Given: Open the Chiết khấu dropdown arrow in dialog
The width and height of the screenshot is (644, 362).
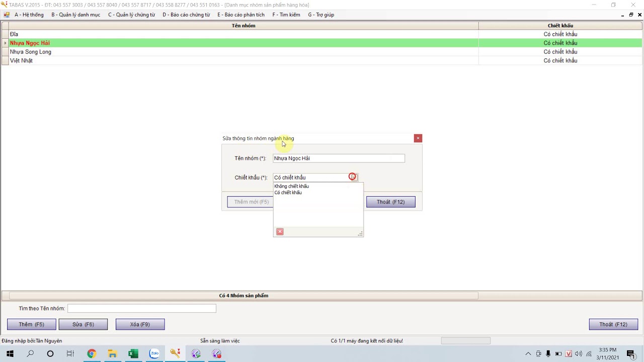Looking at the screenshot, I should 354,177.
